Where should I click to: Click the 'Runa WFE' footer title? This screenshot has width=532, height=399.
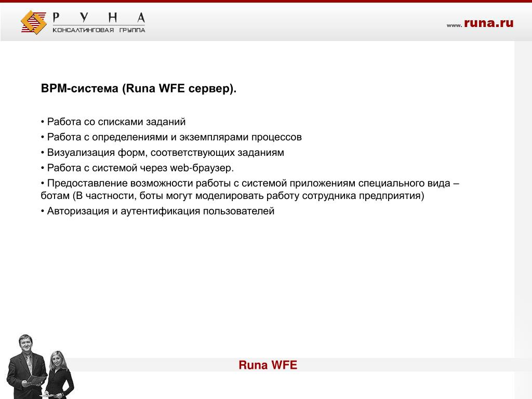tap(268, 365)
